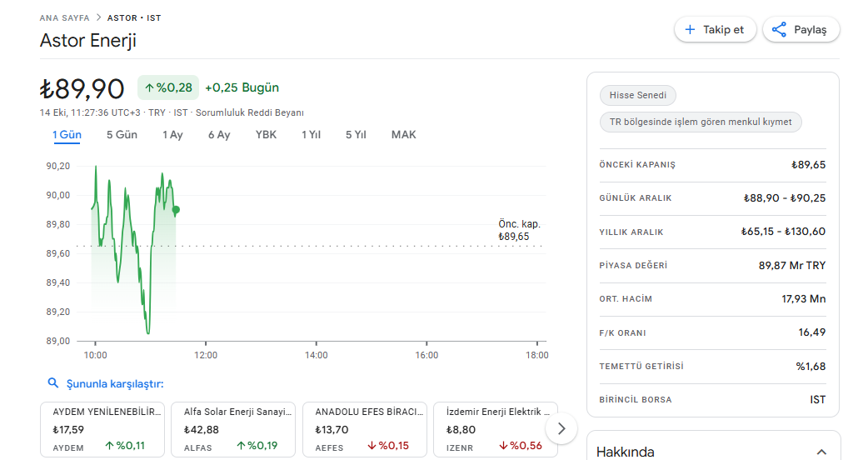The height and width of the screenshot is (460, 868).
Task: Click the green up arrow on AYDEM card
Action: click(109, 446)
